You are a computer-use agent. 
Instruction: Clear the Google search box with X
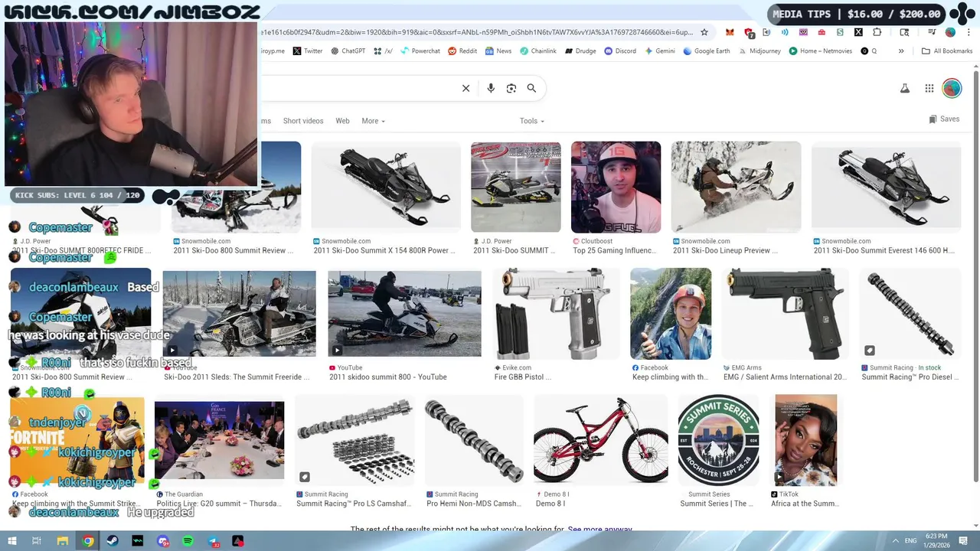pyautogui.click(x=465, y=88)
